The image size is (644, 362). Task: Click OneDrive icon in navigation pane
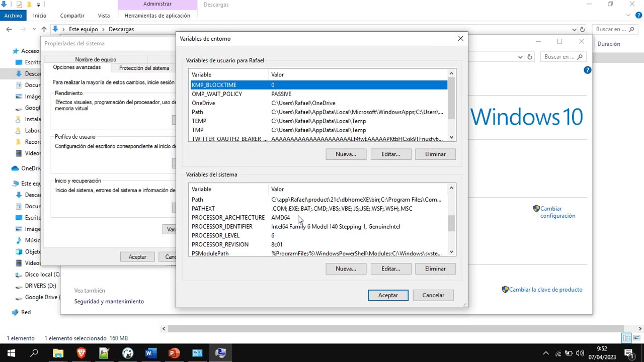(x=15, y=168)
